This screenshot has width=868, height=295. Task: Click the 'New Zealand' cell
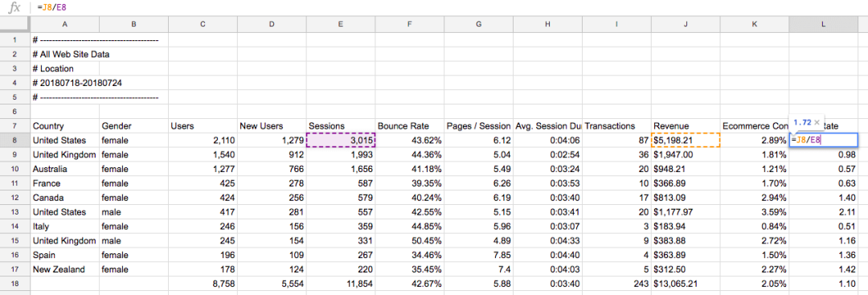[x=65, y=269]
